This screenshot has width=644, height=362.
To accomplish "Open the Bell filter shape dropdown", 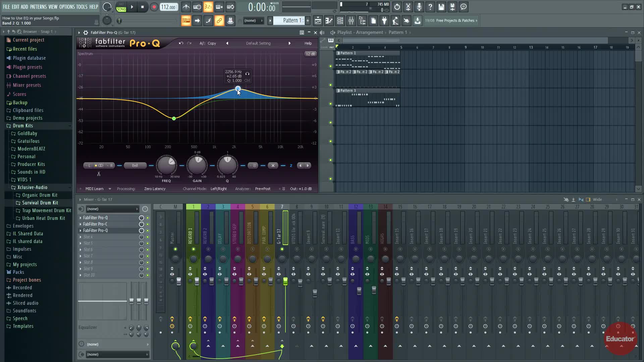I will click(x=135, y=166).
